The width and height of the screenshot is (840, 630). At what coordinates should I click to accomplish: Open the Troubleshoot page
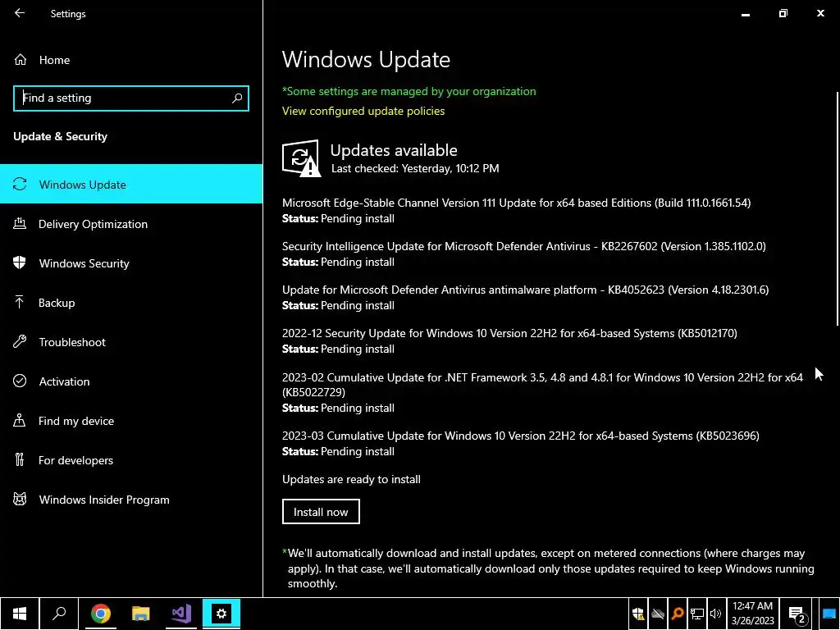click(131, 342)
